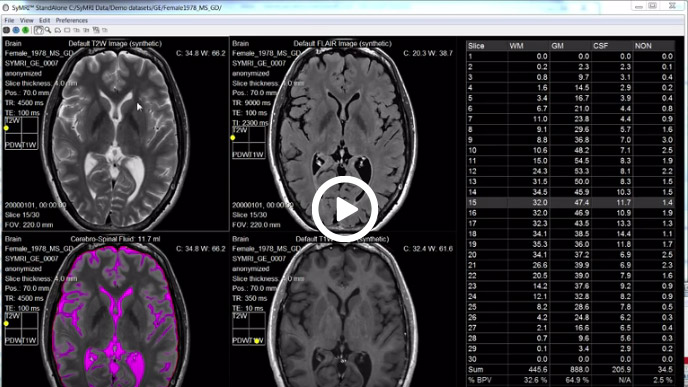The height and width of the screenshot is (387, 688).
Task: Select the magnifying glass zoom tool
Action: pyautogui.click(x=48, y=30)
